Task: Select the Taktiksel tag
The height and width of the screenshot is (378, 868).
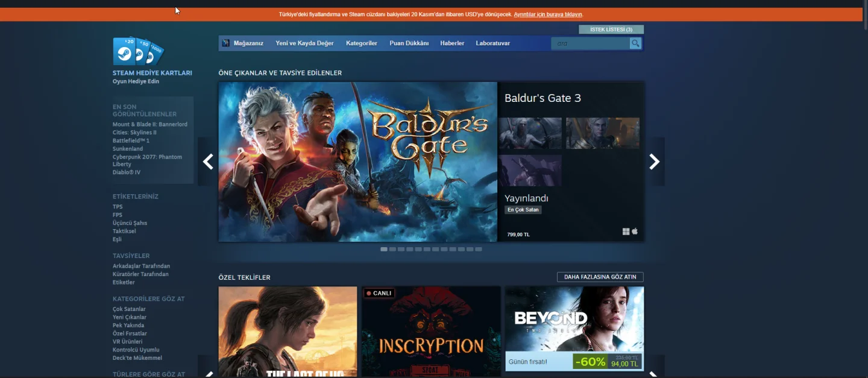Action: [x=124, y=231]
